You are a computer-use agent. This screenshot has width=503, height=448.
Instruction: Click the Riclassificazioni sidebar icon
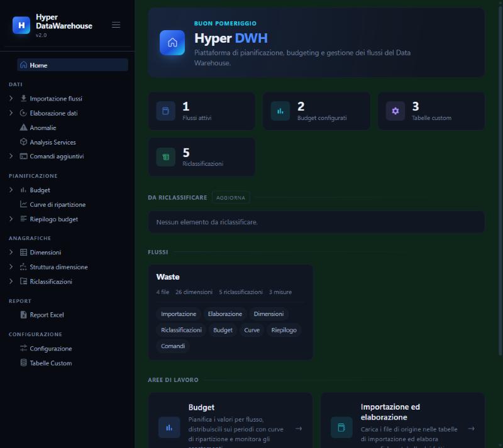coord(23,281)
